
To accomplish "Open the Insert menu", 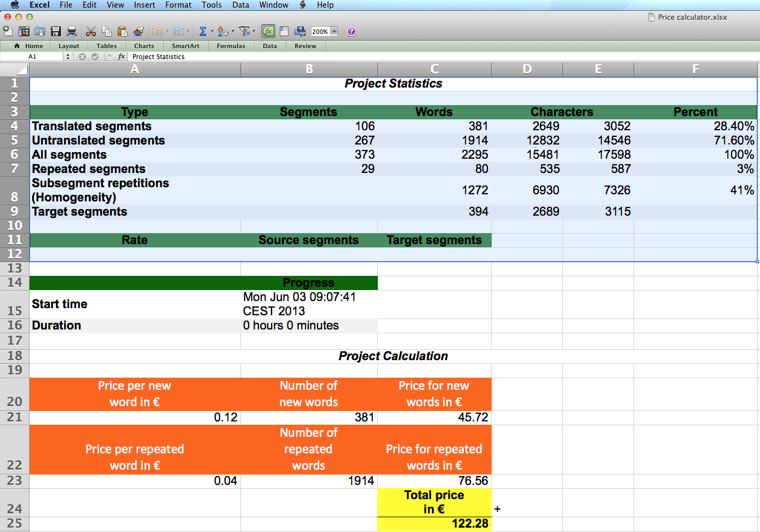I will [x=145, y=5].
